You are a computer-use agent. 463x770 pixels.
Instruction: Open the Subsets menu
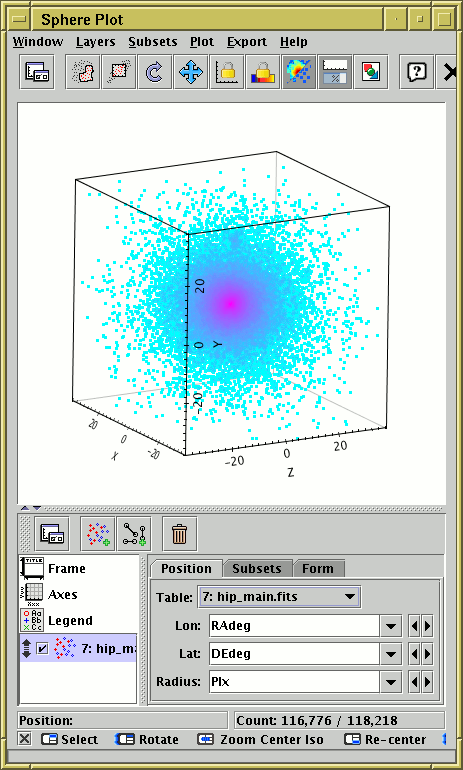(x=153, y=42)
